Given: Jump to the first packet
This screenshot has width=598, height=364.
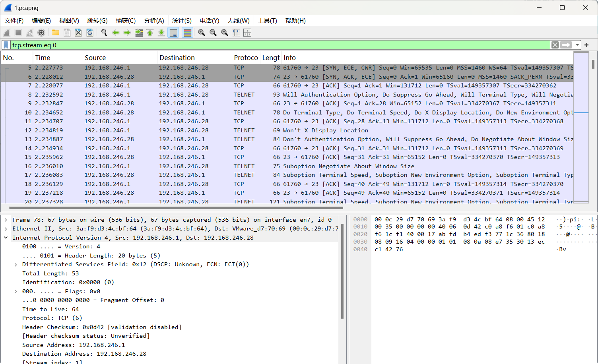Looking at the screenshot, I should tap(150, 33).
